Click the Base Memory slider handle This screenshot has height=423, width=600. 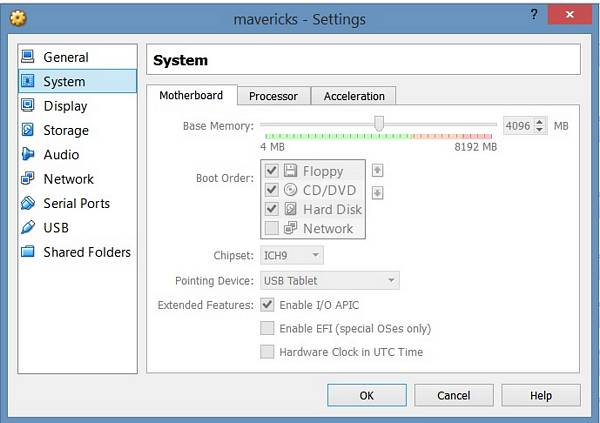coord(379,123)
